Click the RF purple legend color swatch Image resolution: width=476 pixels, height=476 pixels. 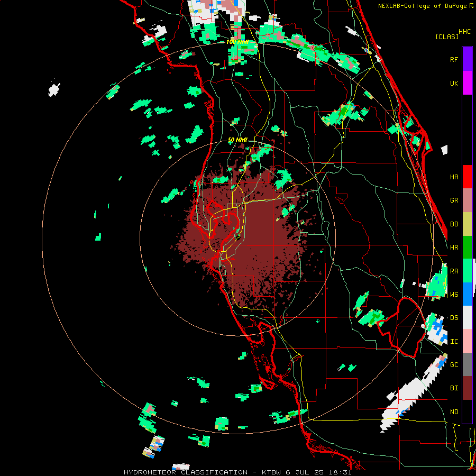pos(467,59)
